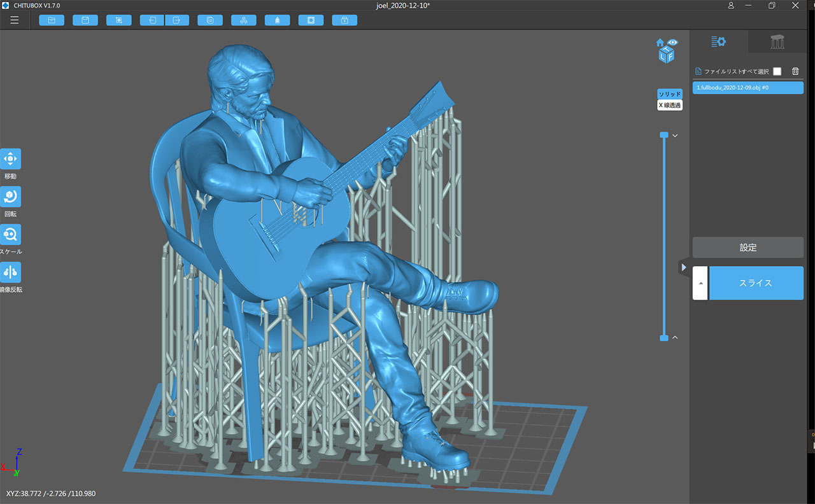The width and height of the screenshot is (815, 504).
Task: Click the up chevron below layer slider
Action: pyautogui.click(x=675, y=337)
